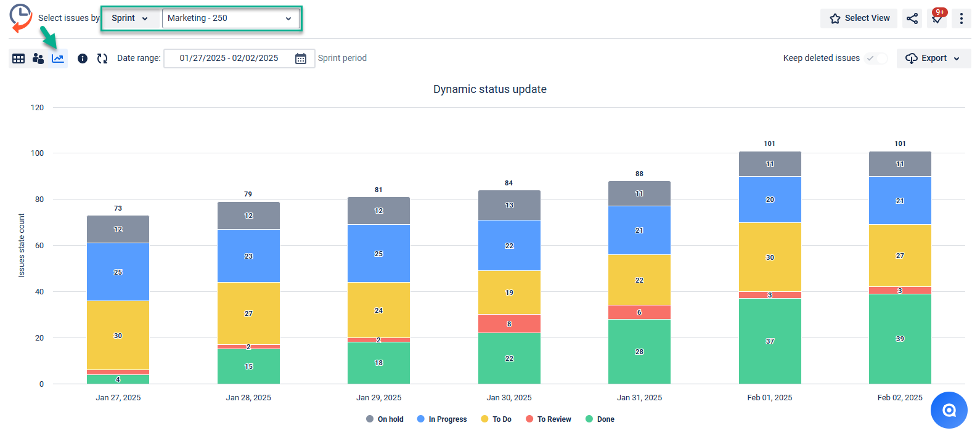The width and height of the screenshot is (980, 436).
Task: Click the refresh arrows icon
Action: tap(102, 59)
